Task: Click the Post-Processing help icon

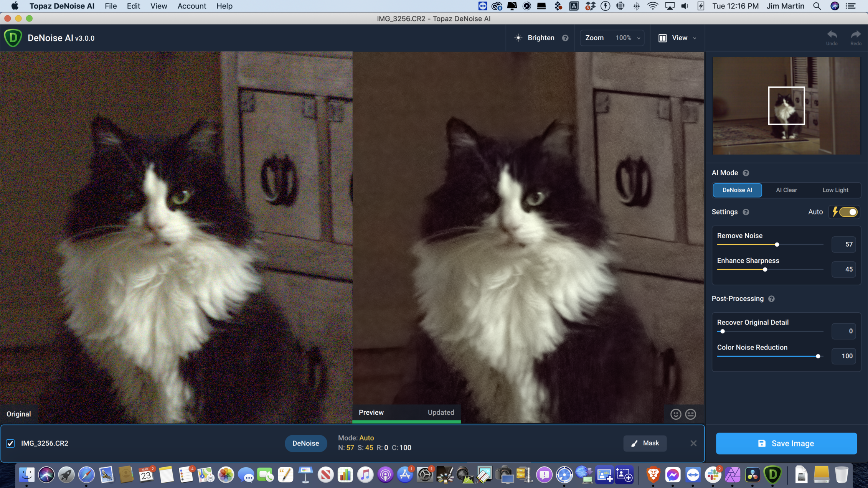Action: coord(771,299)
